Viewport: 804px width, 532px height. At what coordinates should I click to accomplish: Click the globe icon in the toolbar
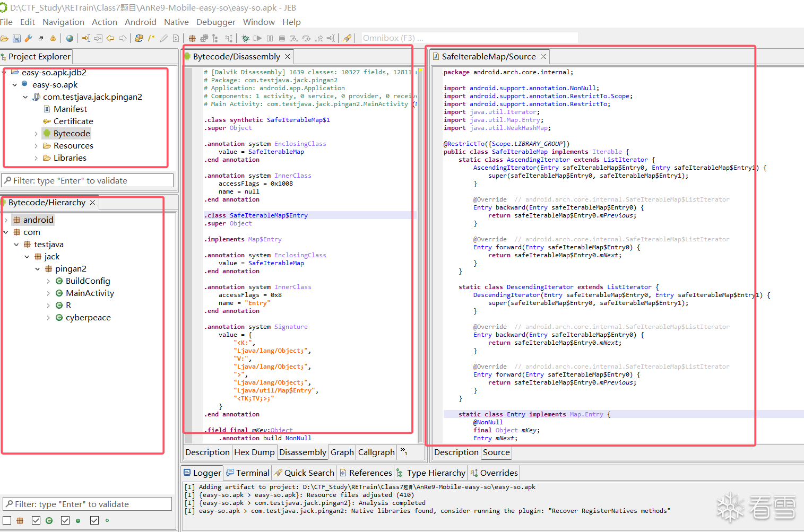tap(70, 38)
